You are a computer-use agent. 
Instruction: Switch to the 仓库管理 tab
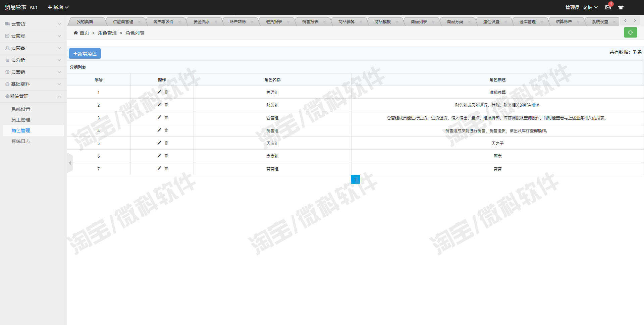coord(528,22)
